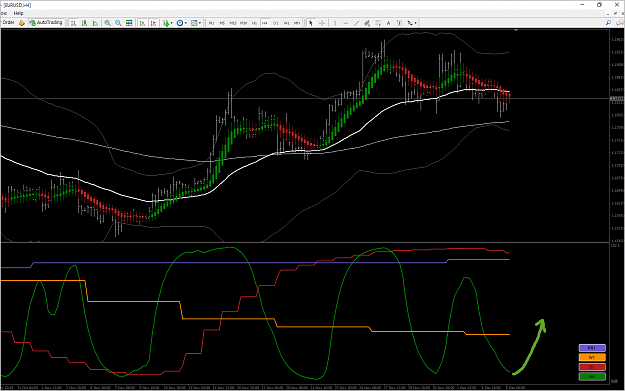This screenshot has width=625, height=391.
Task: Zoom out of the chart
Action: [118, 23]
